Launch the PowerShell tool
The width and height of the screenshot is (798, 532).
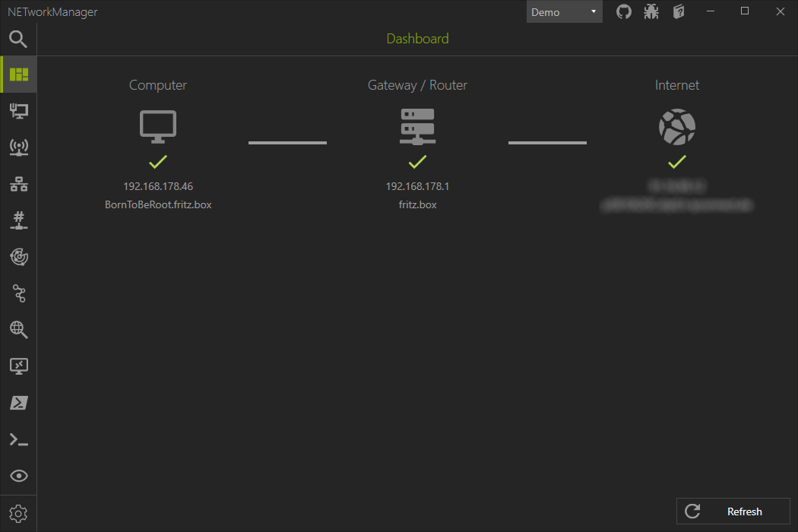(x=18, y=402)
